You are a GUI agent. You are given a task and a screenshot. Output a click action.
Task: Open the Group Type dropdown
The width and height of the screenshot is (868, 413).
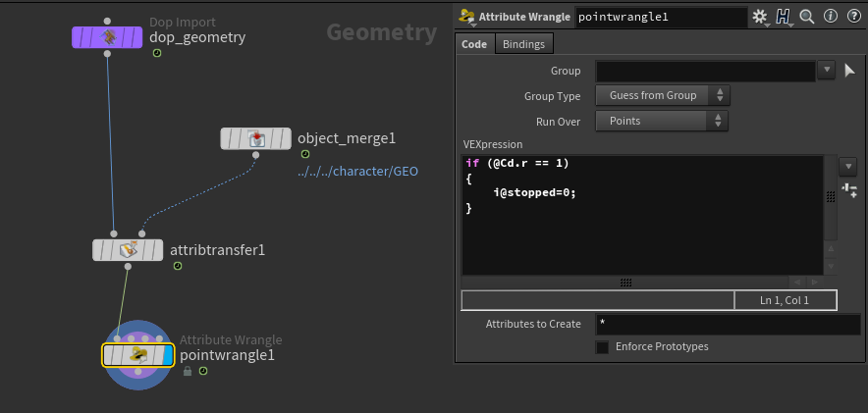pyautogui.click(x=663, y=95)
